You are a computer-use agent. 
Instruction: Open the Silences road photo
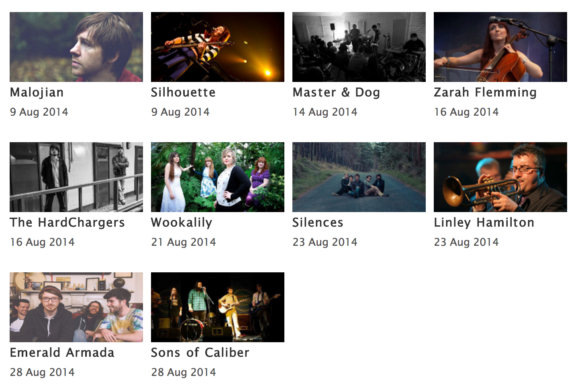coord(359,177)
